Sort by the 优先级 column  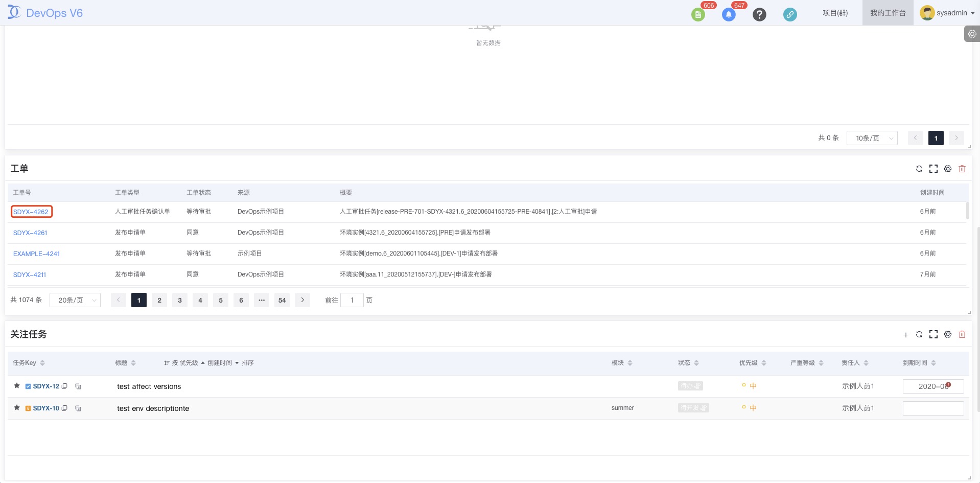(764, 363)
